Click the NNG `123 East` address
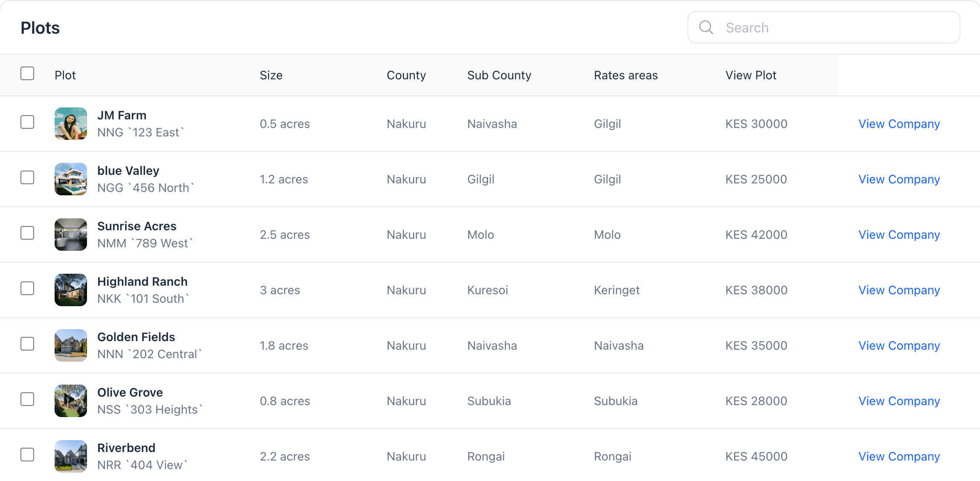The height and width of the screenshot is (481, 980). (141, 132)
